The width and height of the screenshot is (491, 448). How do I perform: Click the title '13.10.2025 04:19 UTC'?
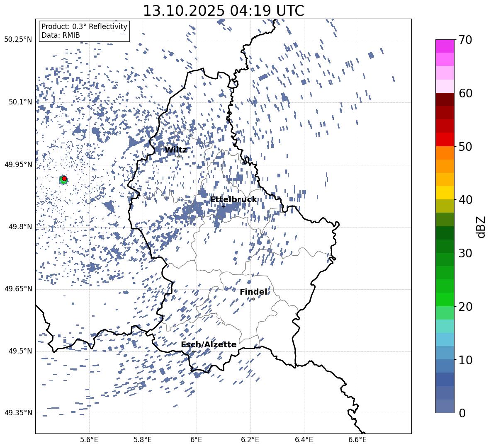click(224, 11)
